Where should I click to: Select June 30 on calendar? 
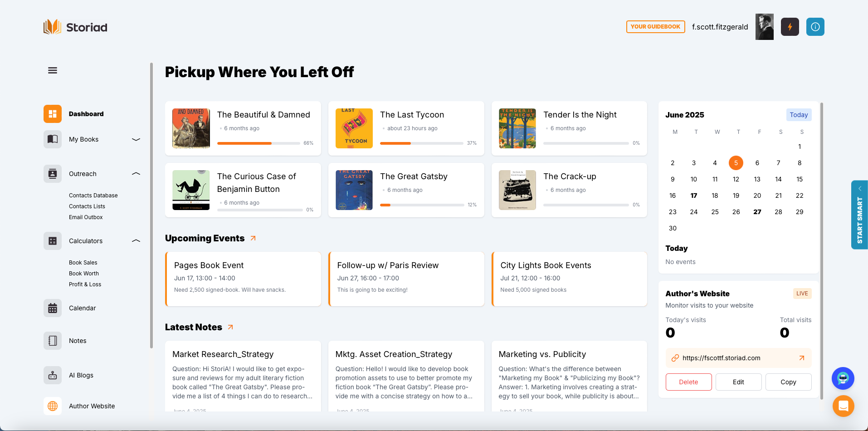pyautogui.click(x=673, y=228)
